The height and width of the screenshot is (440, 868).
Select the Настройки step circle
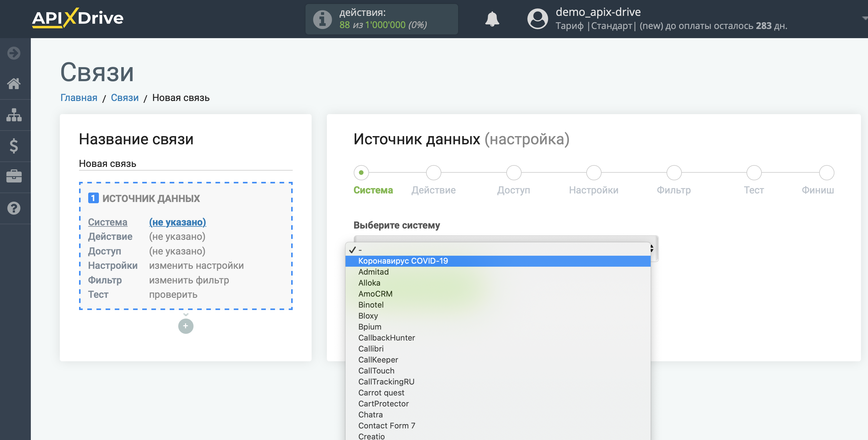(x=594, y=172)
